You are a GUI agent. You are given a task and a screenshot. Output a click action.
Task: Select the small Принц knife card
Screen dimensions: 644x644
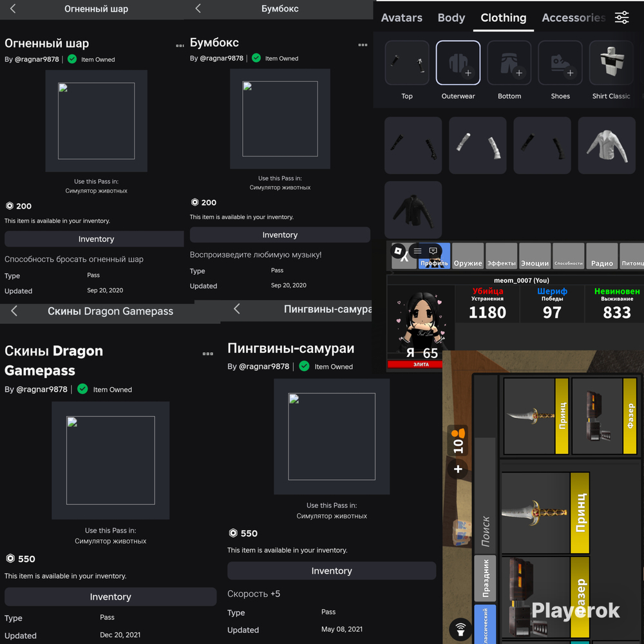click(x=536, y=416)
